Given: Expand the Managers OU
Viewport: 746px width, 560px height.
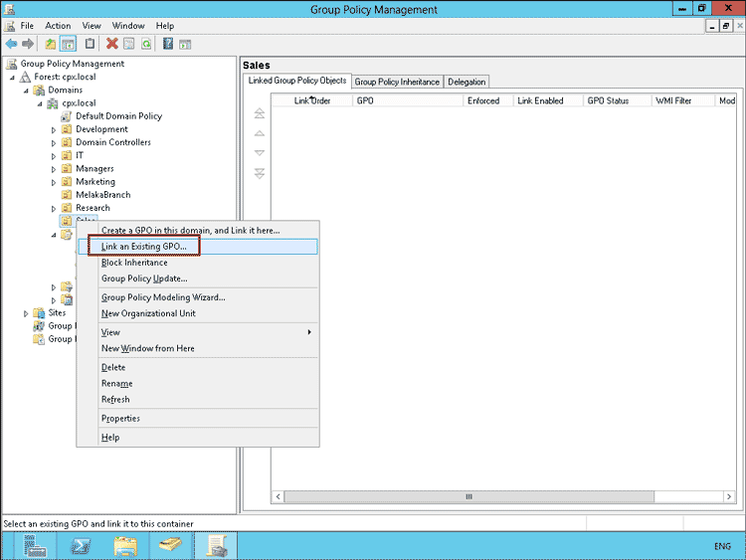Looking at the screenshot, I should click(x=54, y=169).
